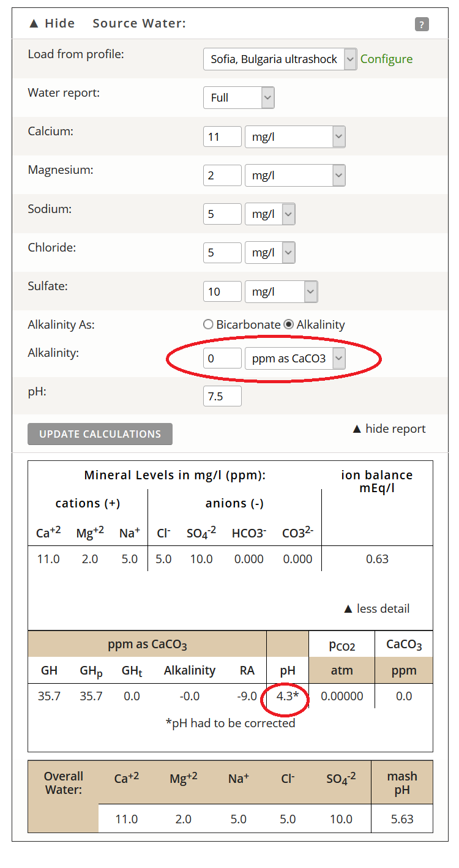Edit the Chloride value field
Screen dimensions: 459x868
pos(222,253)
